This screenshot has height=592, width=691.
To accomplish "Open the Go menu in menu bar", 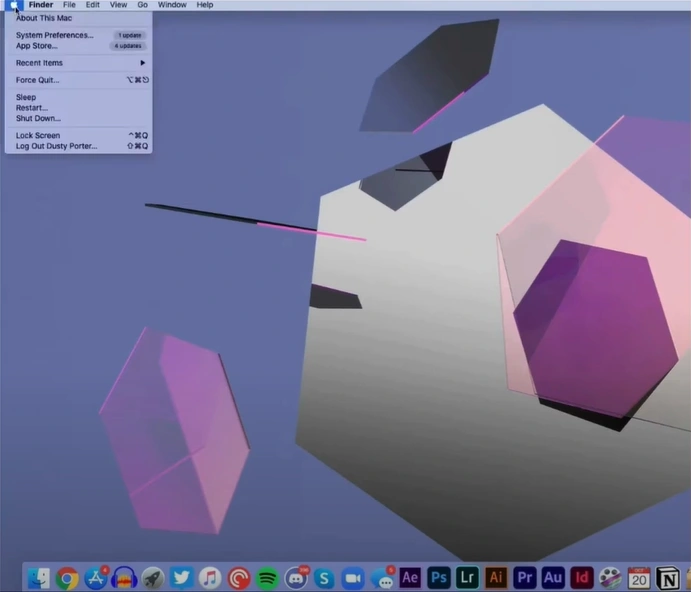I will (143, 5).
